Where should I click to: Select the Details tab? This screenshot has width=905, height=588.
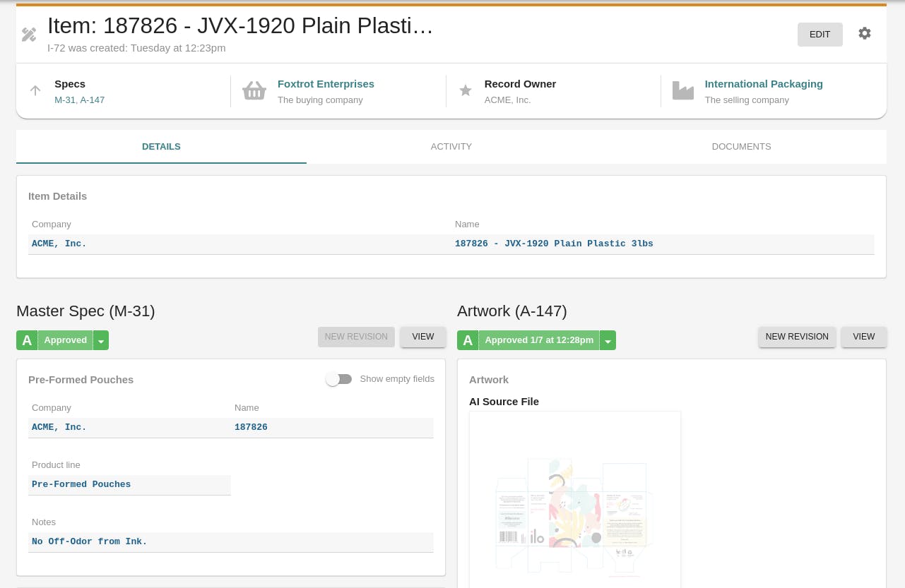pos(161,147)
